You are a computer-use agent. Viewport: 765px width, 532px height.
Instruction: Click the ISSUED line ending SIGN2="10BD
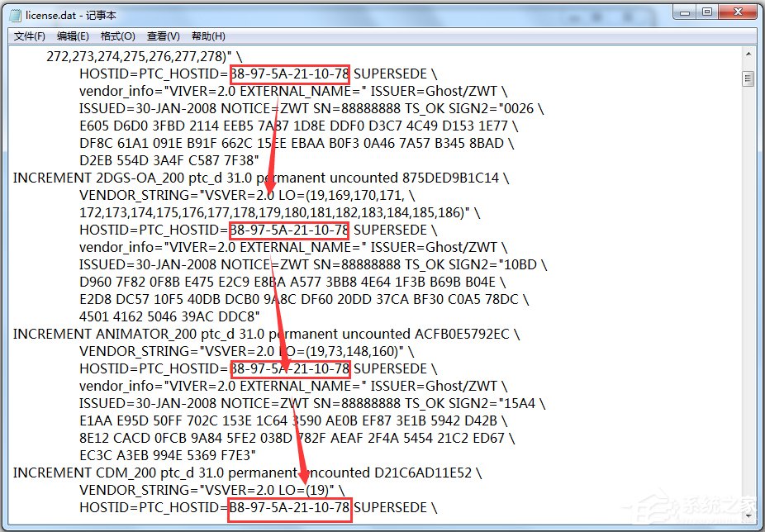313,264
